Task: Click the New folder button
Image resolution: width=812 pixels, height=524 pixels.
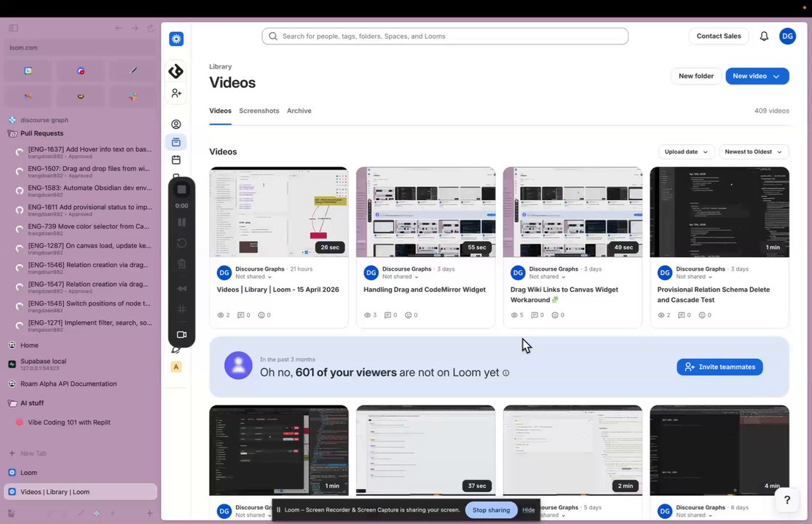Action: click(x=696, y=76)
